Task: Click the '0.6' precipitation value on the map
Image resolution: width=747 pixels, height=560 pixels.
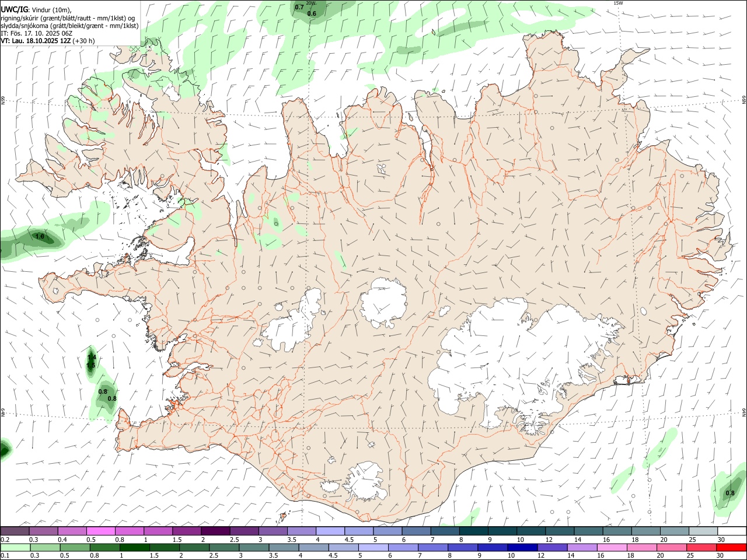Action: (312, 13)
